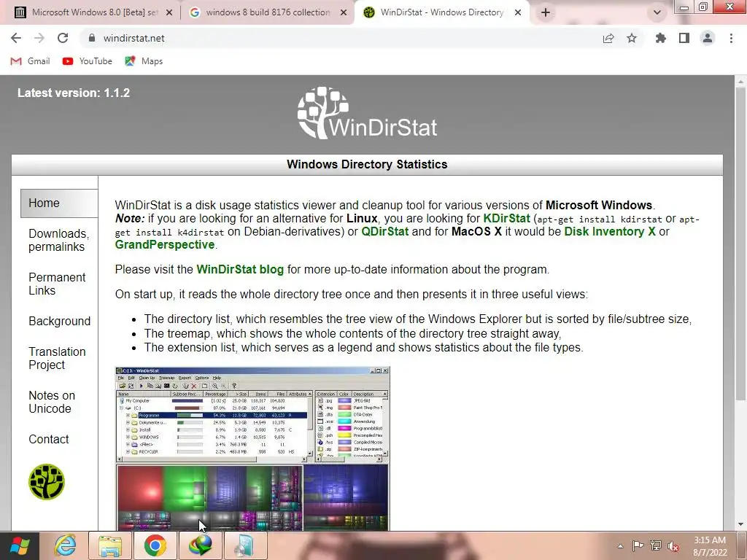Click the Latest version: 1.1.2 text
This screenshot has height=560, width=747.
pos(74,93)
